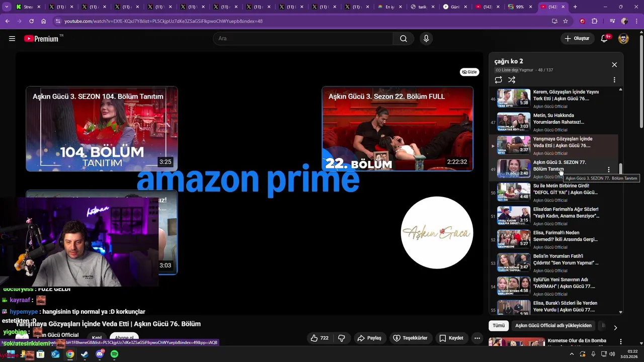Click the YouTube URL address bar

(302, 21)
